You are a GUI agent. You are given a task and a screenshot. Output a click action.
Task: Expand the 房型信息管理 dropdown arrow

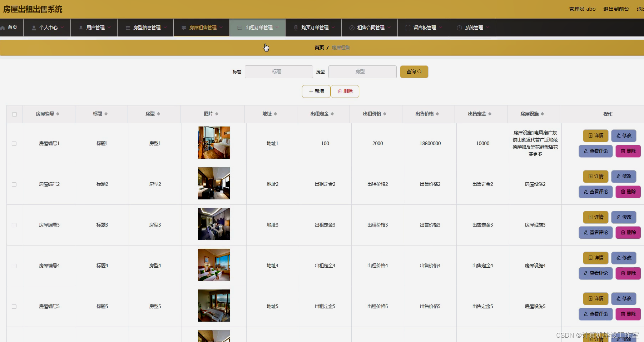165,27
